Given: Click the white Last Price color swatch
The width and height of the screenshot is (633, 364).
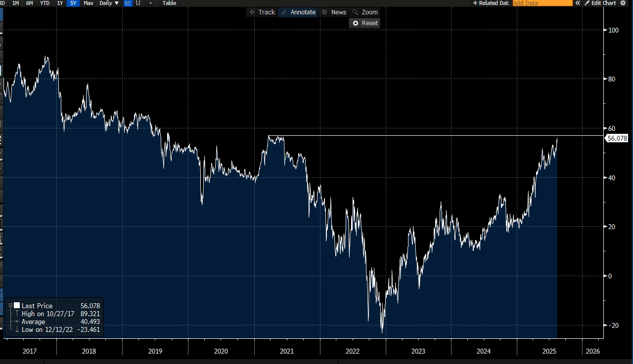Looking at the screenshot, I should [17, 306].
